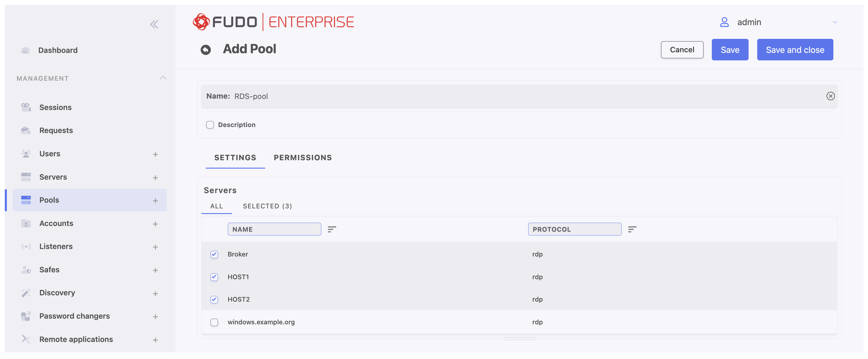The width and height of the screenshot is (868, 359).
Task: Collapse the MANAGEMENT section chevron
Action: click(x=163, y=78)
